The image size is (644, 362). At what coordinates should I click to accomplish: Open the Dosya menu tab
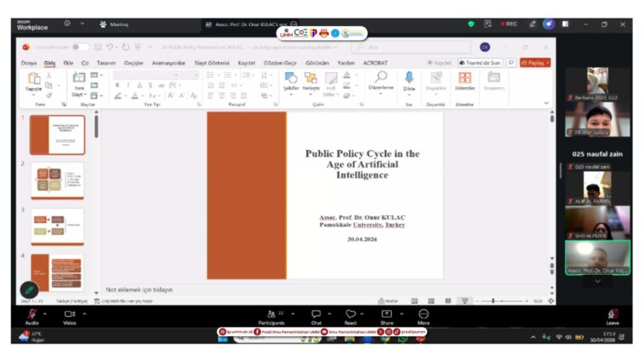(x=29, y=63)
